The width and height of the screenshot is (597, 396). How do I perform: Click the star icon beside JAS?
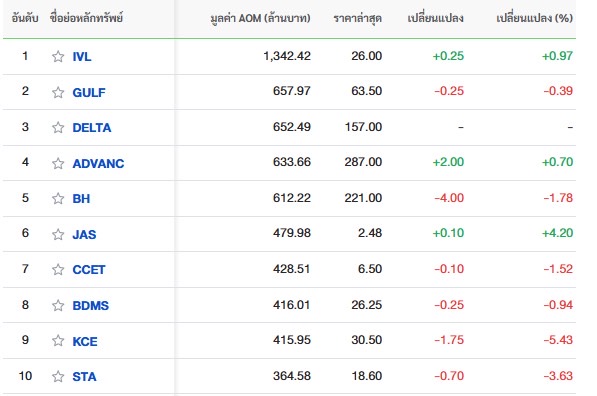tap(58, 234)
